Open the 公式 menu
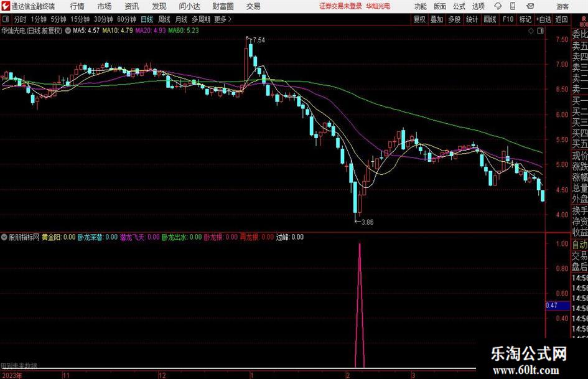The image size is (588, 379). coord(459,6)
